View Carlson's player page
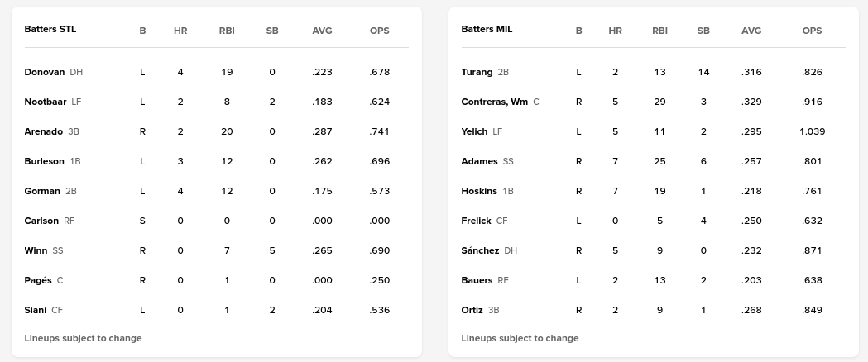The width and height of the screenshot is (868, 362). click(41, 221)
